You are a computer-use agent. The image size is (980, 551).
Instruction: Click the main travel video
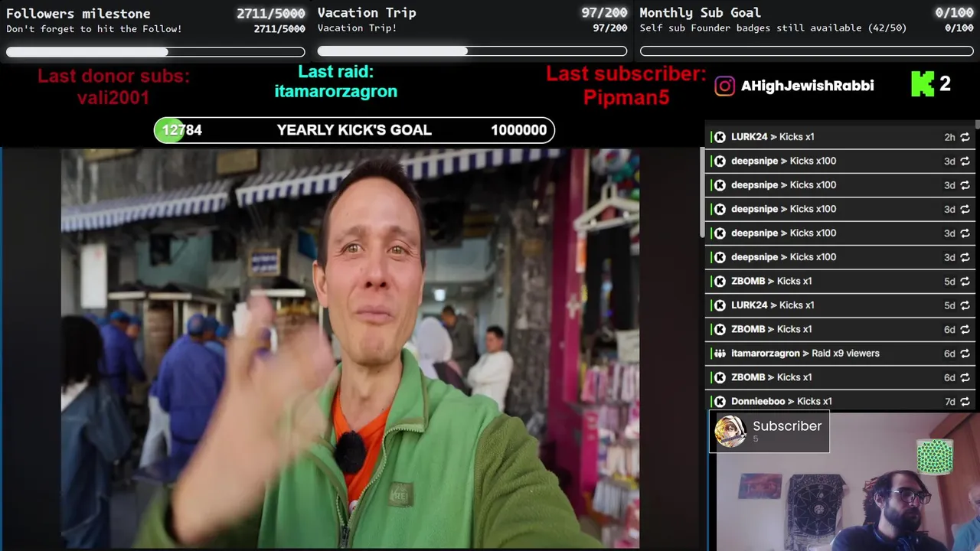[350, 348]
